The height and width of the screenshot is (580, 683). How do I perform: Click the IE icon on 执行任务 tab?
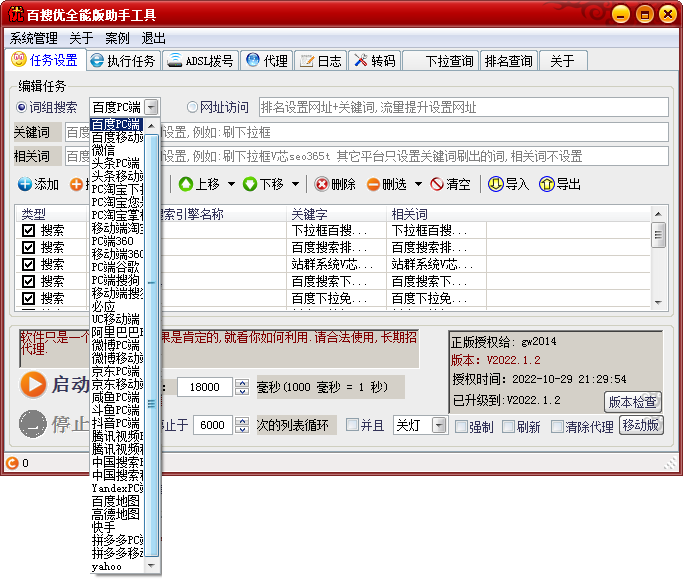(97, 61)
